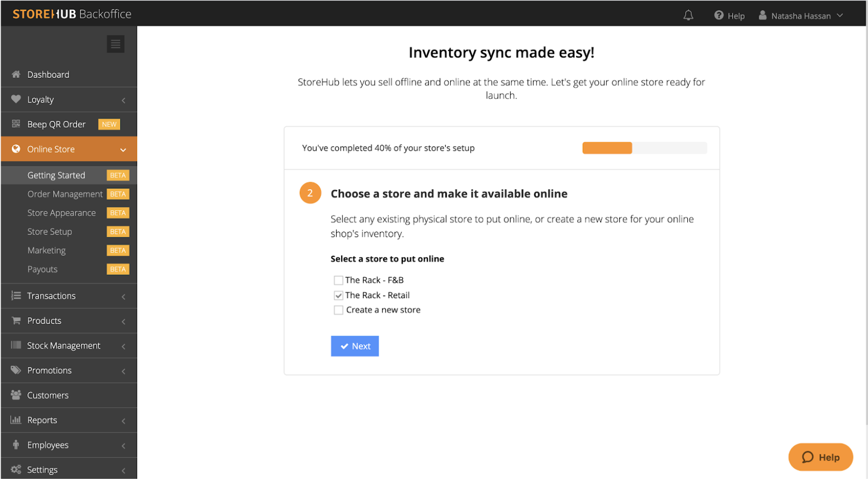Open Getting Started submenu item
Viewport: 868px width, 480px height.
pyautogui.click(x=69, y=175)
